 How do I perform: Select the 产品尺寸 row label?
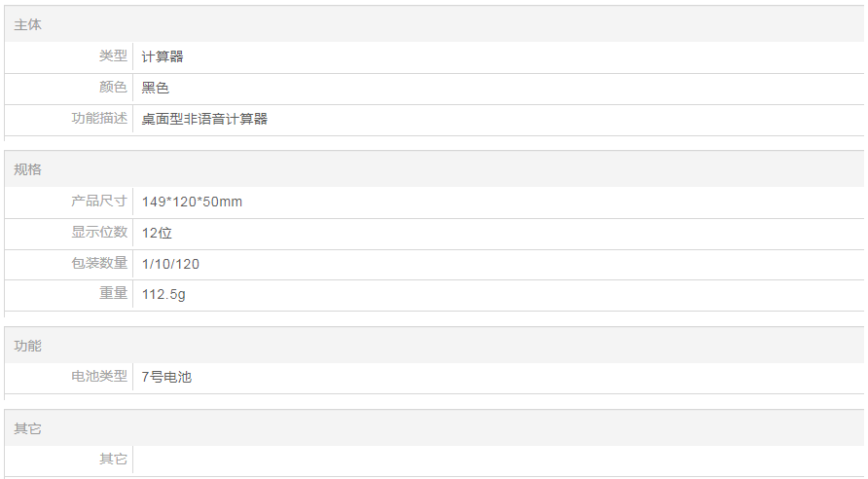pyautogui.click(x=99, y=202)
